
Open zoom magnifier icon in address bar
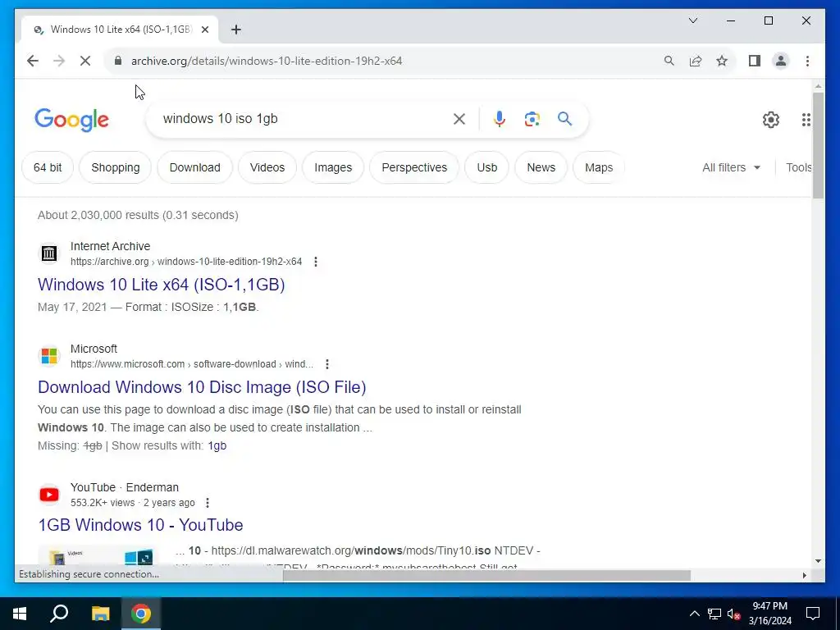(669, 61)
